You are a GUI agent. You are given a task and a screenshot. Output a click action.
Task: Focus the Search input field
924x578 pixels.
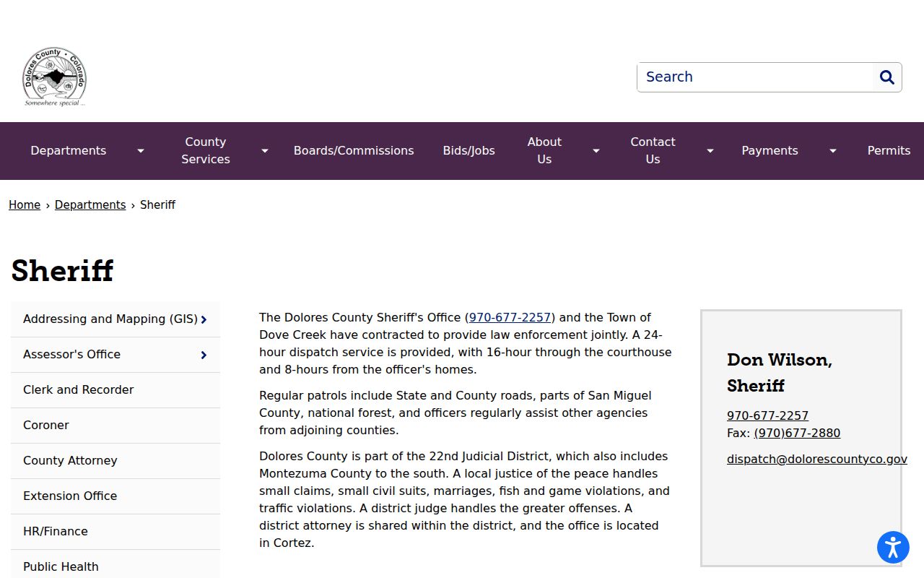pos(755,77)
